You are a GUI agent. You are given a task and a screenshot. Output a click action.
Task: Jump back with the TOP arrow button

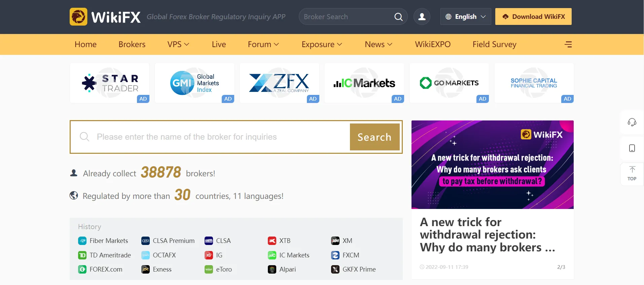pos(632,174)
